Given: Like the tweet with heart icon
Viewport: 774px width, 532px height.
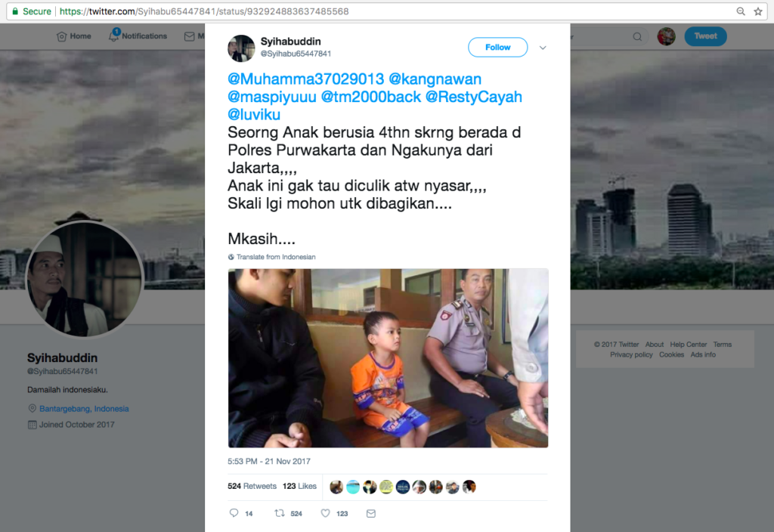Looking at the screenshot, I should pos(325,513).
